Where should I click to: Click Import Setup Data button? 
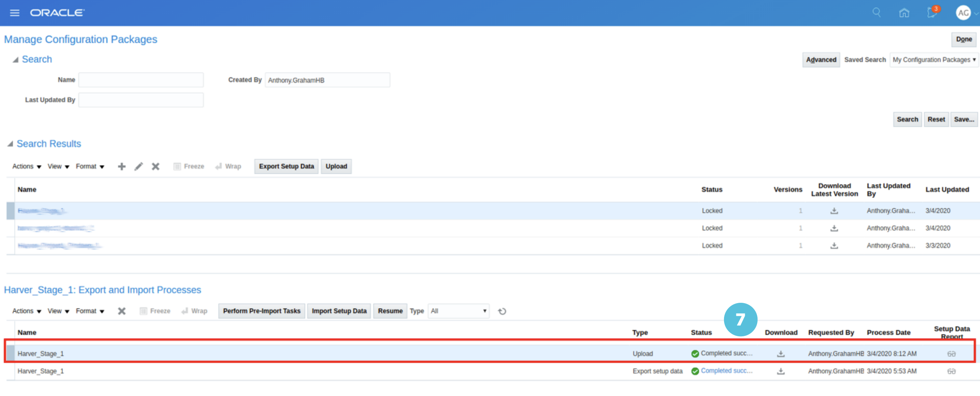click(x=339, y=311)
